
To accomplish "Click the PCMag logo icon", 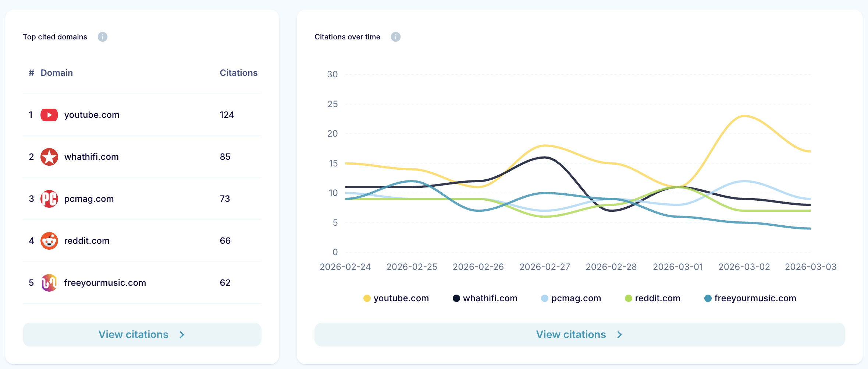I will (49, 199).
